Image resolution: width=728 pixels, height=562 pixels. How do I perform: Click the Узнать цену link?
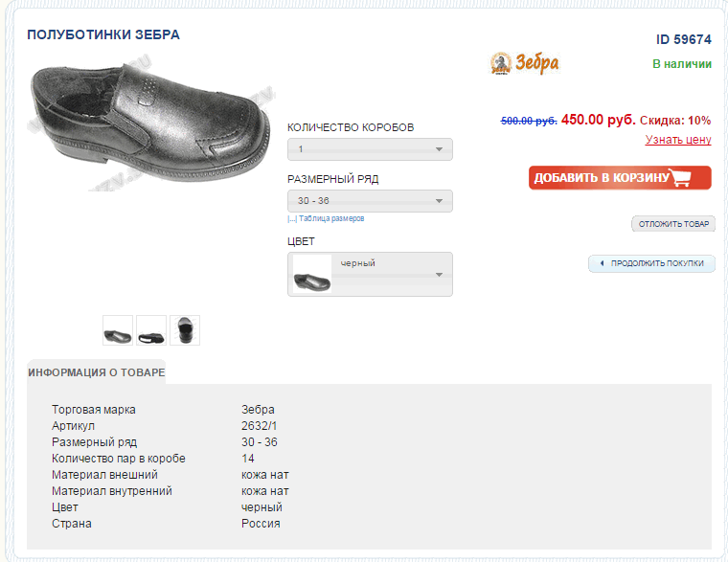click(x=678, y=140)
